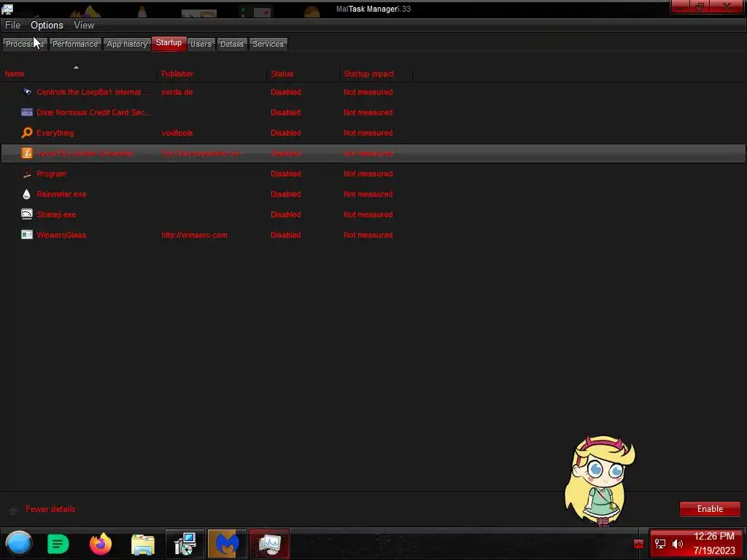Click the Enable button

click(710, 509)
